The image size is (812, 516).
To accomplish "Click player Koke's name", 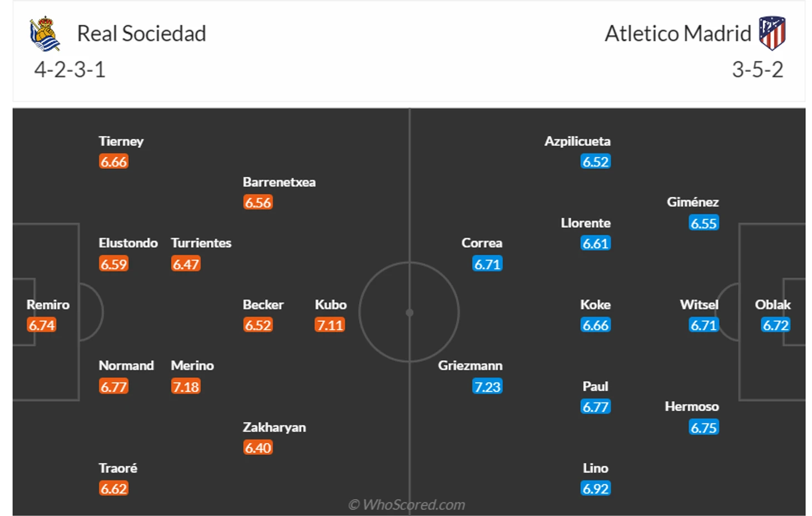I will (595, 304).
